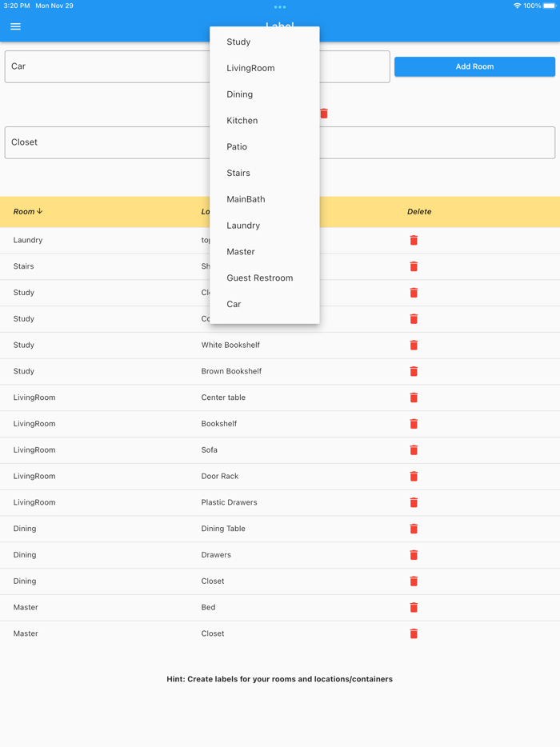Click trash icon beside room dropdown
This screenshot has height=747, width=560.
324,114
